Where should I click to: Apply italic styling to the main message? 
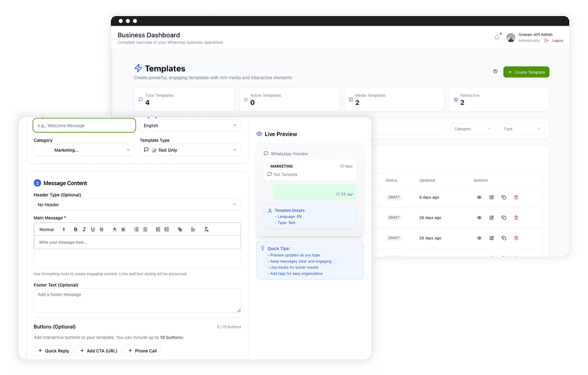(84, 229)
